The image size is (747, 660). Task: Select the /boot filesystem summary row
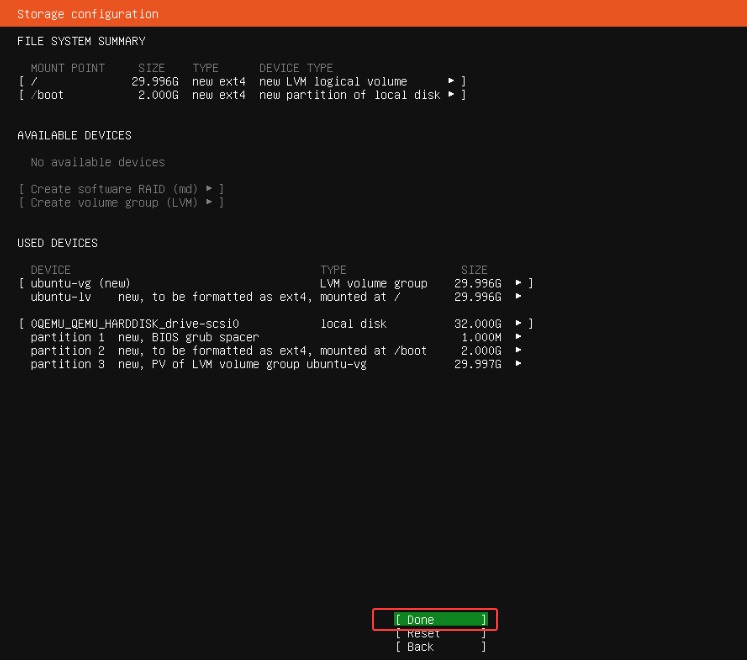click(x=240, y=95)
